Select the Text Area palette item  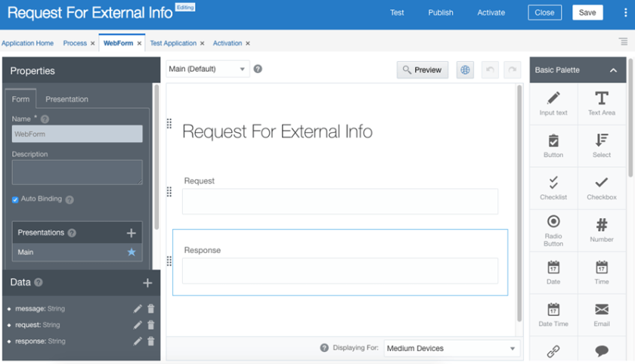pyautogui.click(x=602, y=103)
